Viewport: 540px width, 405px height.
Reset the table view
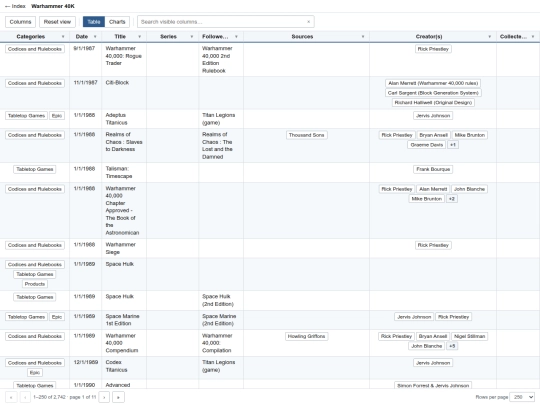point(57,22)
